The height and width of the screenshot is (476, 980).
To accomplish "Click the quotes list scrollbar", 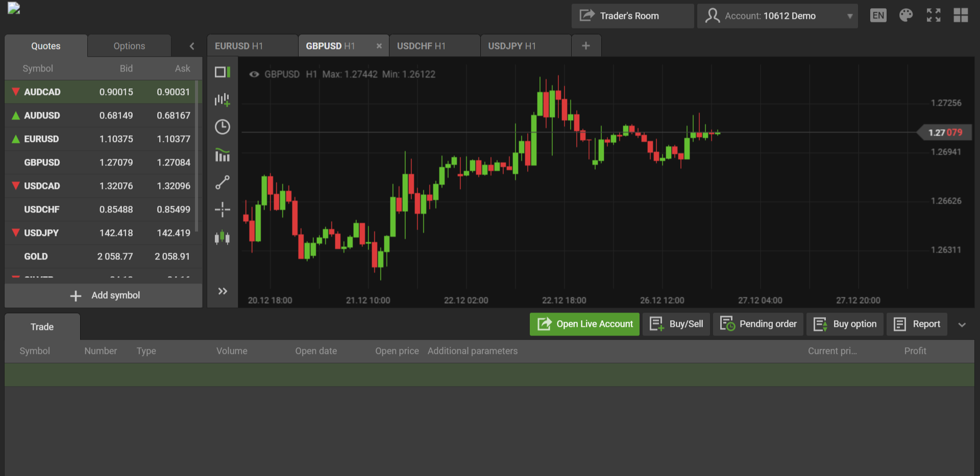I will coord(197,156).
